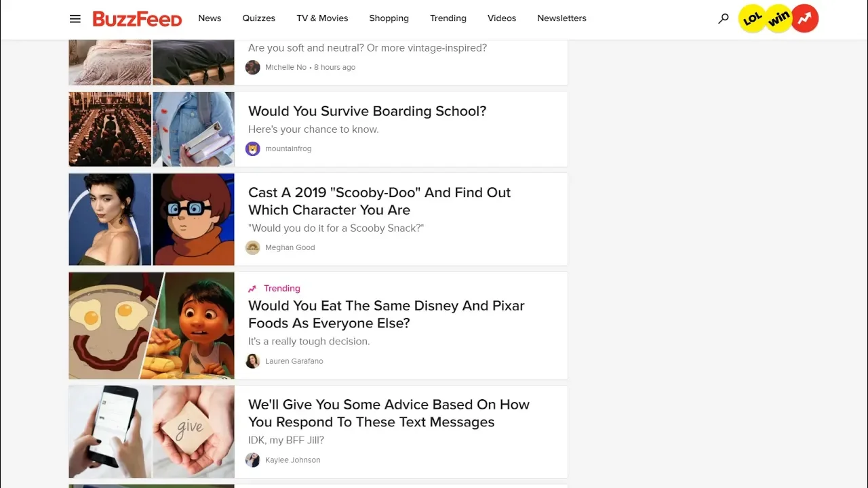Open the 2019 Scooby-Doo casting quiz

tap(379, 201)
